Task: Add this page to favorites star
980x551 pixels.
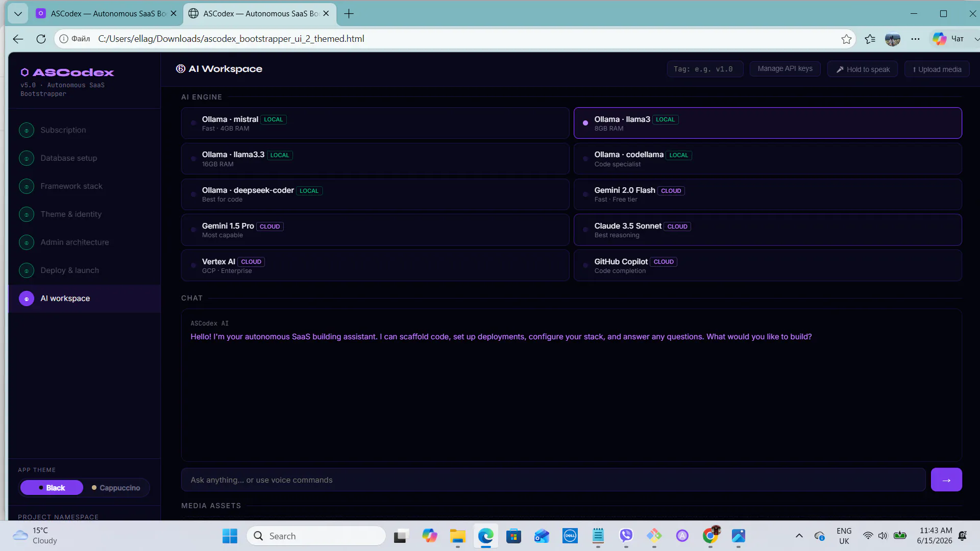Action: pyautogui.click(x=847, y=39)
